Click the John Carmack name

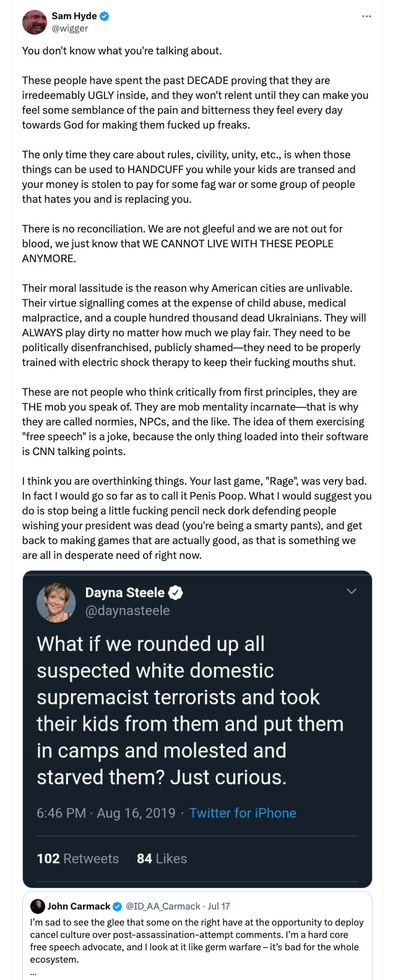click(79, 906)
